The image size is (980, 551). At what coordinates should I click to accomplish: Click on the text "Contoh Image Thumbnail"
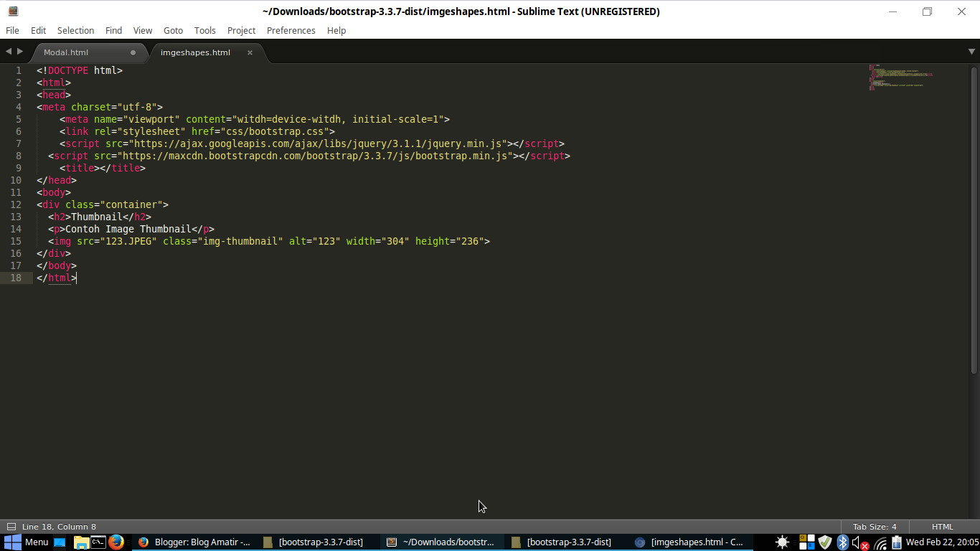click(128, 229)
